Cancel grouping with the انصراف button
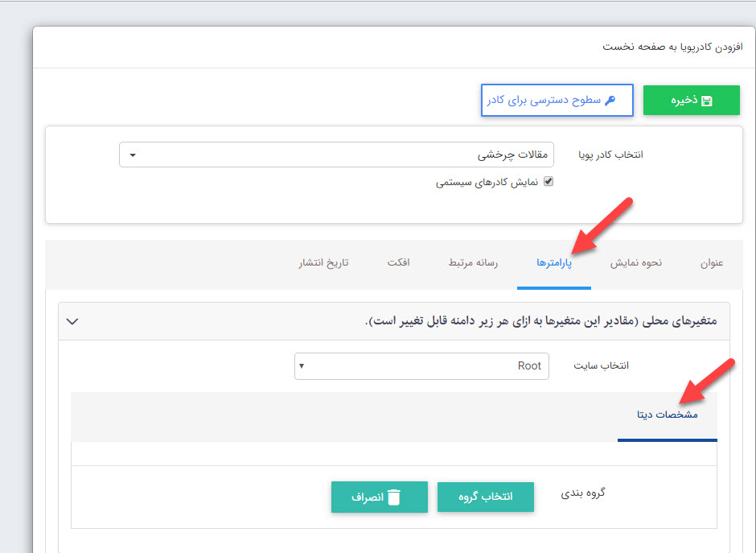 click(x=379, y=497)
